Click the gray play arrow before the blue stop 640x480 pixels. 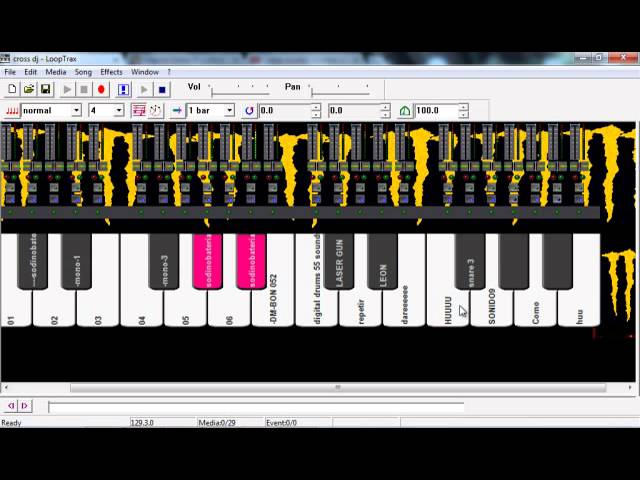point(144,89)
